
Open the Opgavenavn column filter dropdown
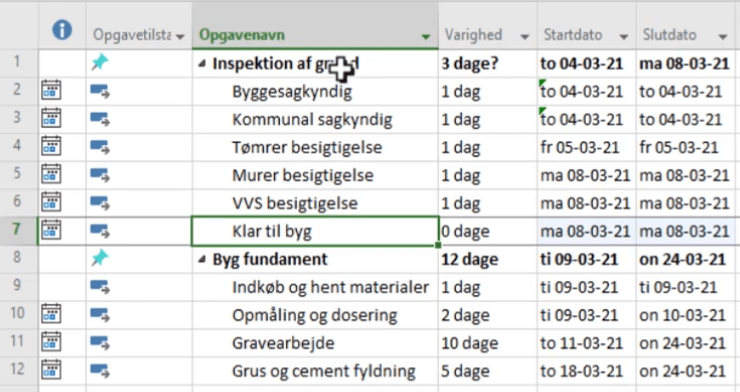[426, 36]
